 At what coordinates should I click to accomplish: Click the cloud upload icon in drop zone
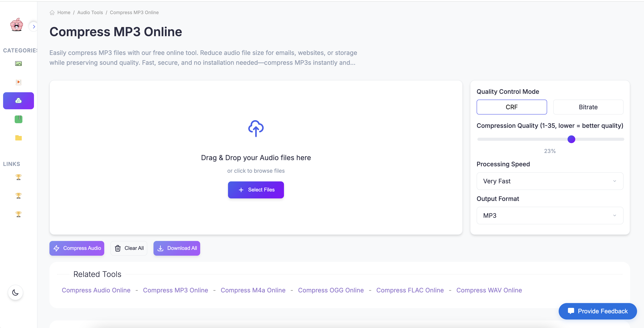point(256,128)
